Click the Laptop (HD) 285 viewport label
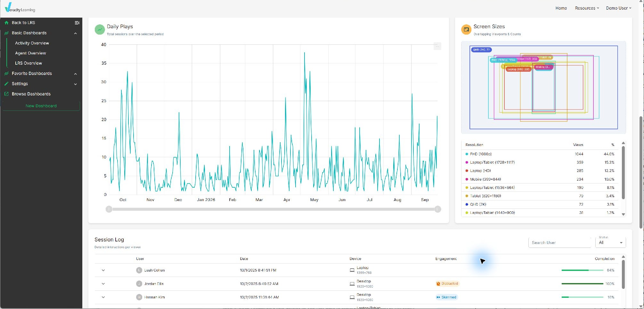Viewport: 644px width, 309px height. click(518, 69)
